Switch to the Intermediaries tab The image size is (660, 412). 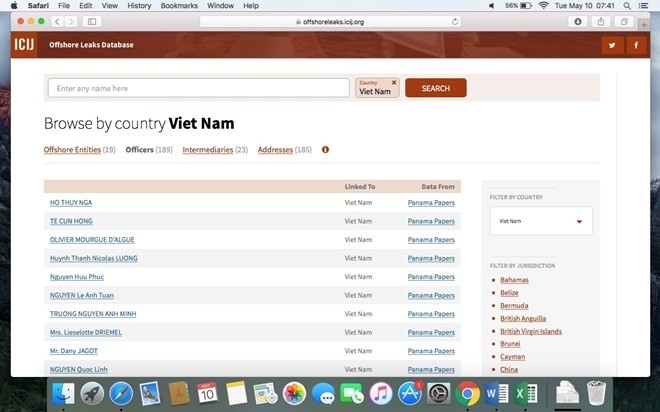[207, 150]
